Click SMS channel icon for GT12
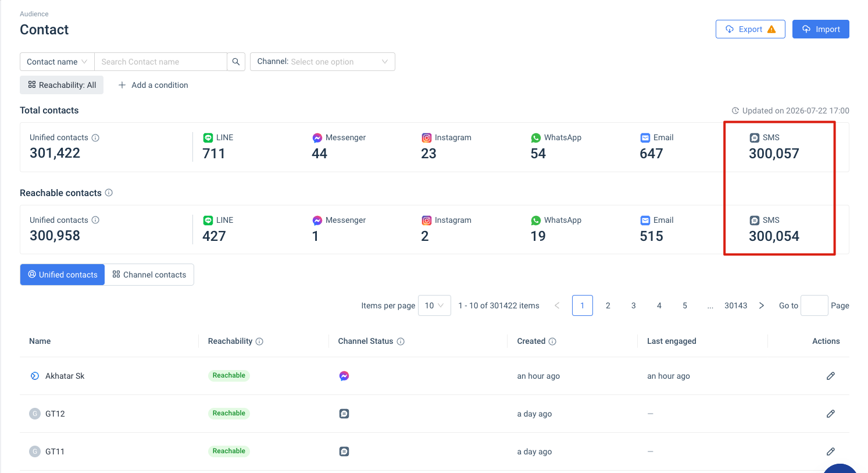Screen dimensions: 868x473 (x=344, y=414)
